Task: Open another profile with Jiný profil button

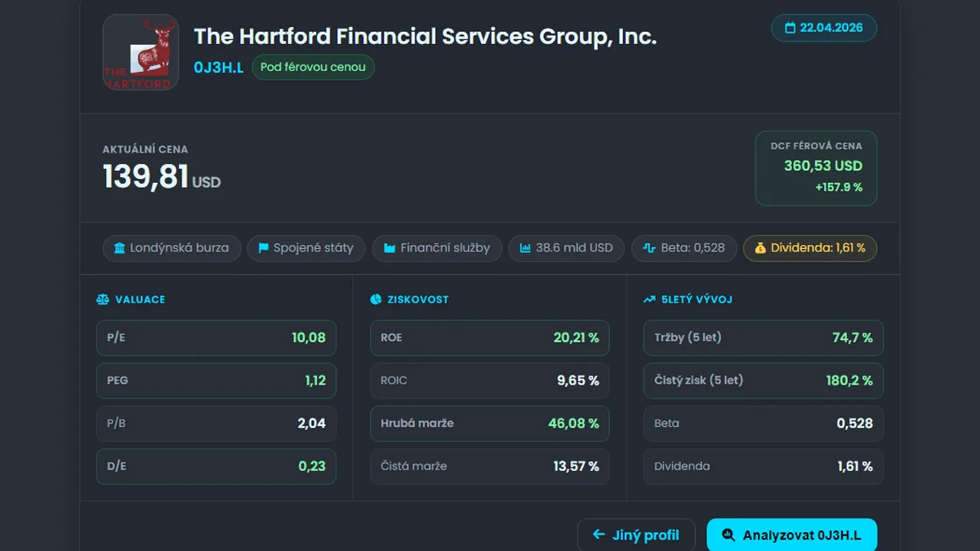Action: coord(636,535)
